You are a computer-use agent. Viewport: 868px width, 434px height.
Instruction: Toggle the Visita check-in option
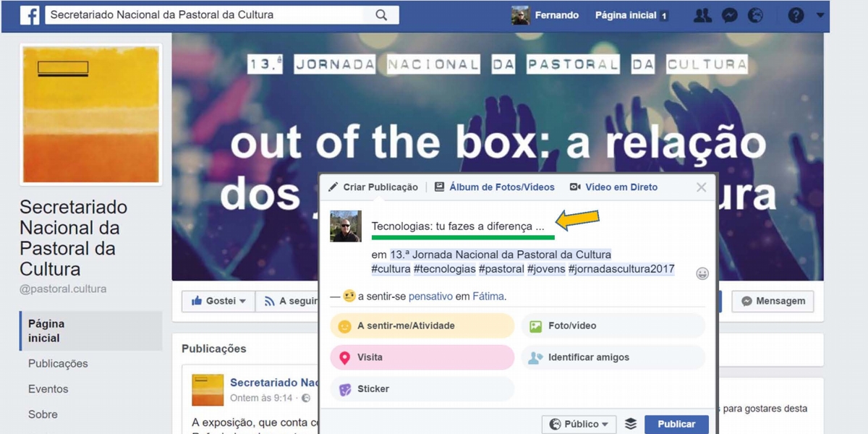tap(422, 357)
